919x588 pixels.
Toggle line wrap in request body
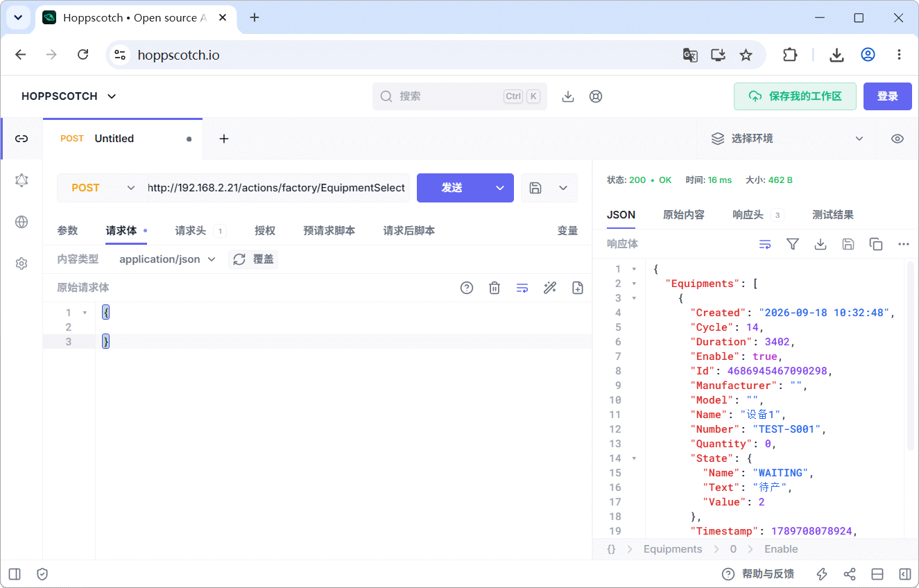(522, 288)
